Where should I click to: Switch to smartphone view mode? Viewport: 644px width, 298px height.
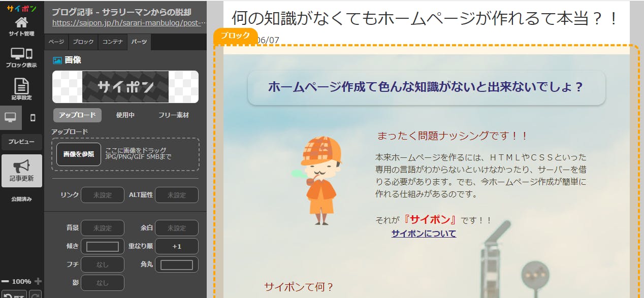pyautogui.click(x=33, y=118)
